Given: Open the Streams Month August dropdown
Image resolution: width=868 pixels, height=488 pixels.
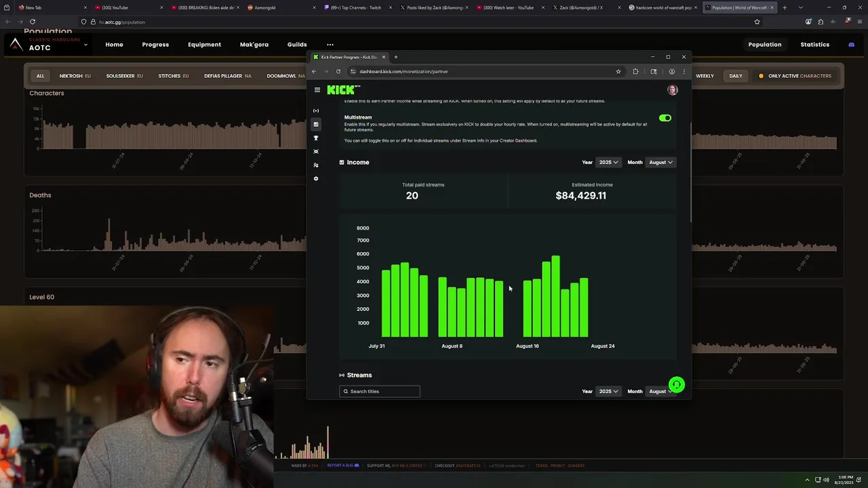Looking at the screenshot, I should pos(660,391).
